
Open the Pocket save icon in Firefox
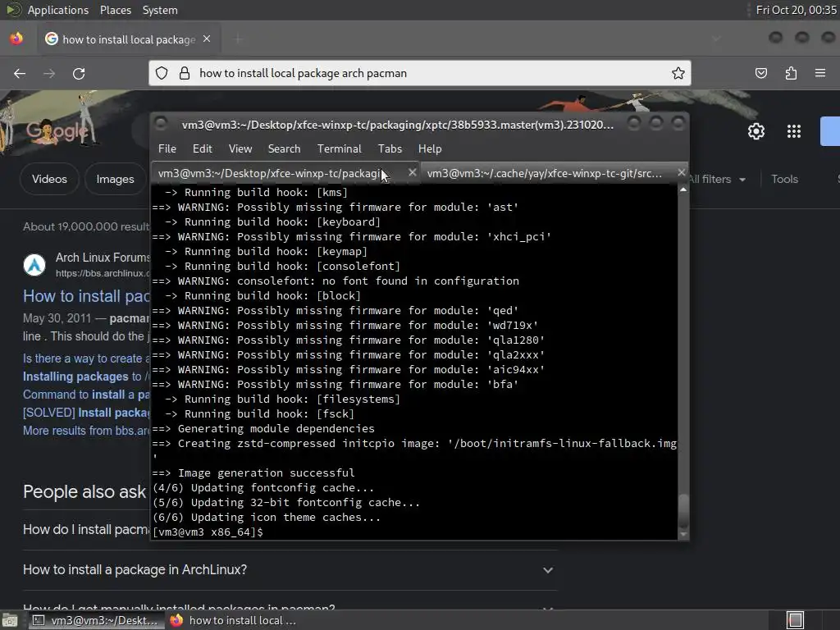761,73
